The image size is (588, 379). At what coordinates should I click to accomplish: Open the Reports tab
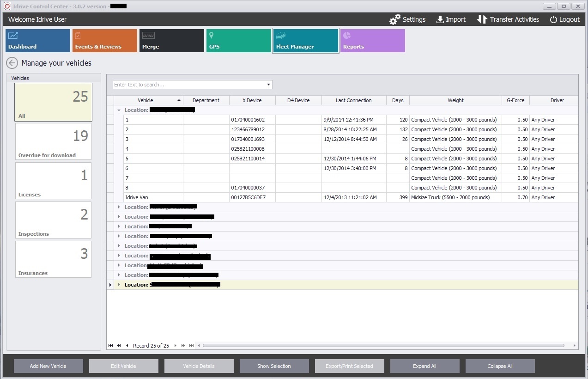[x=372, y=41]
